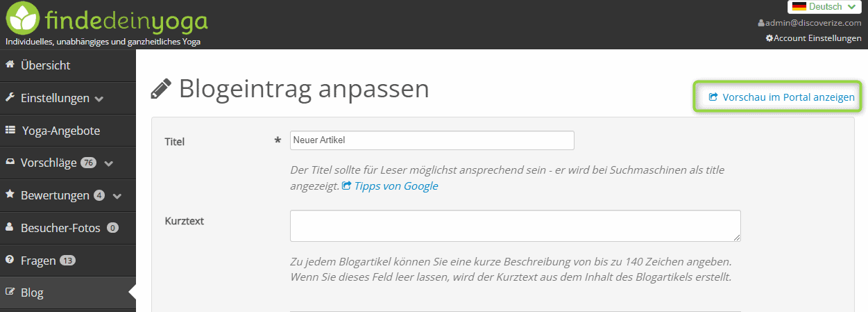Click the 4 badge on Bewertungen

[99, 195]
